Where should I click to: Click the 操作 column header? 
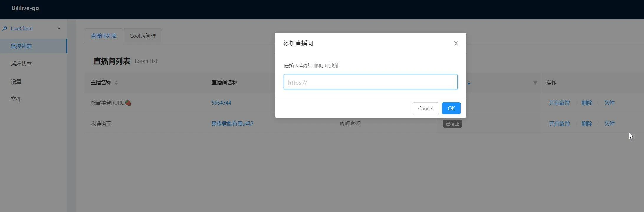click(x=551, y=83)
